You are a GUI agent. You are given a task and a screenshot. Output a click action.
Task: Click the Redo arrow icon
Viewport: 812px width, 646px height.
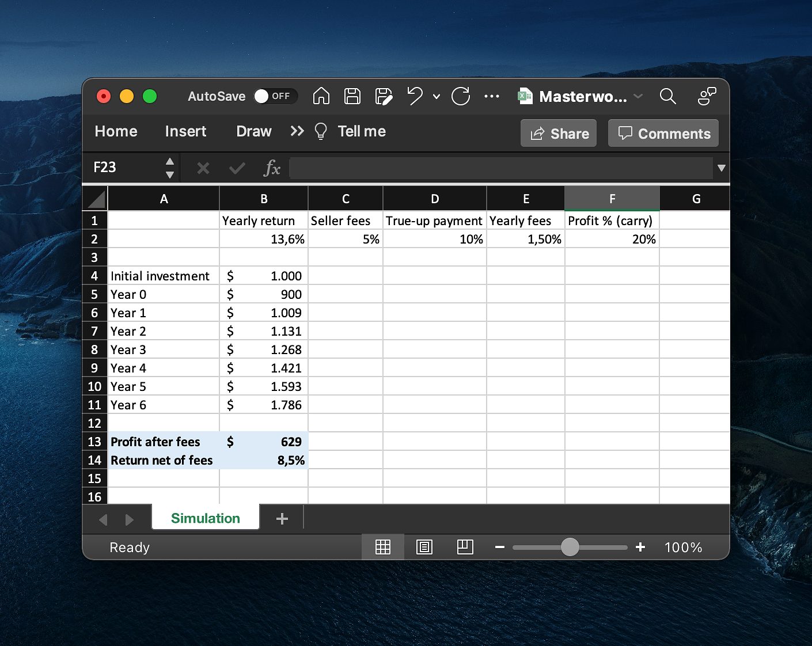pos(461,96)
